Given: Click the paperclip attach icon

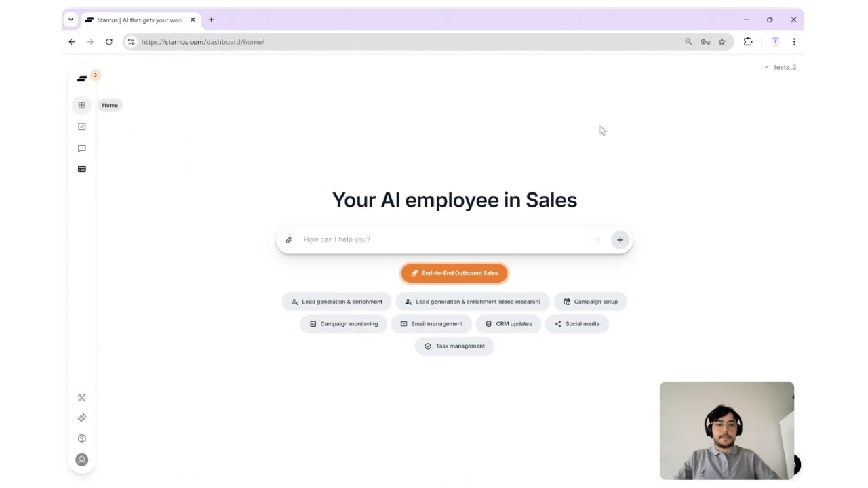Looking at the screenshot, I should pos(289,240).
